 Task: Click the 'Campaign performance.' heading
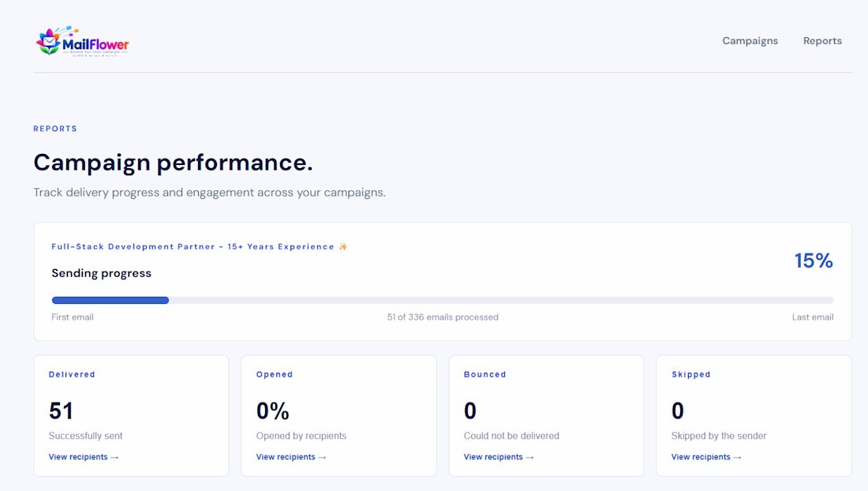pyautogui.click(x=174, y=163)
